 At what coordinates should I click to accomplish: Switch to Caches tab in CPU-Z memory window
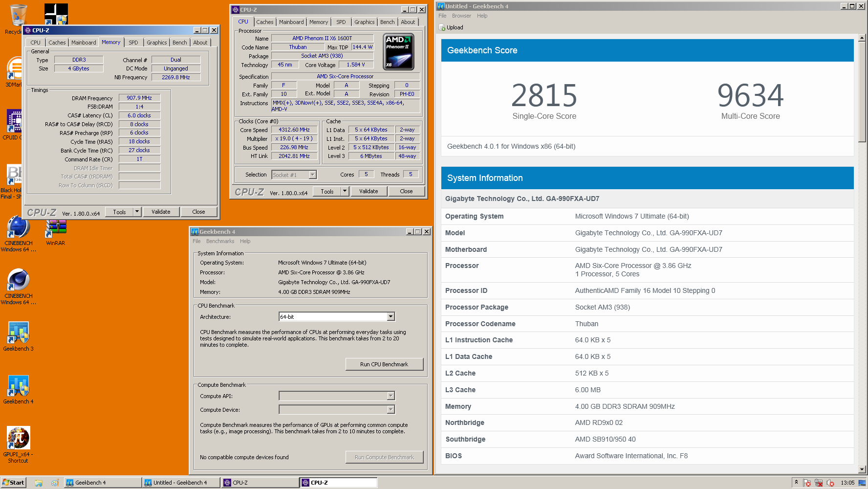(57, 43)
